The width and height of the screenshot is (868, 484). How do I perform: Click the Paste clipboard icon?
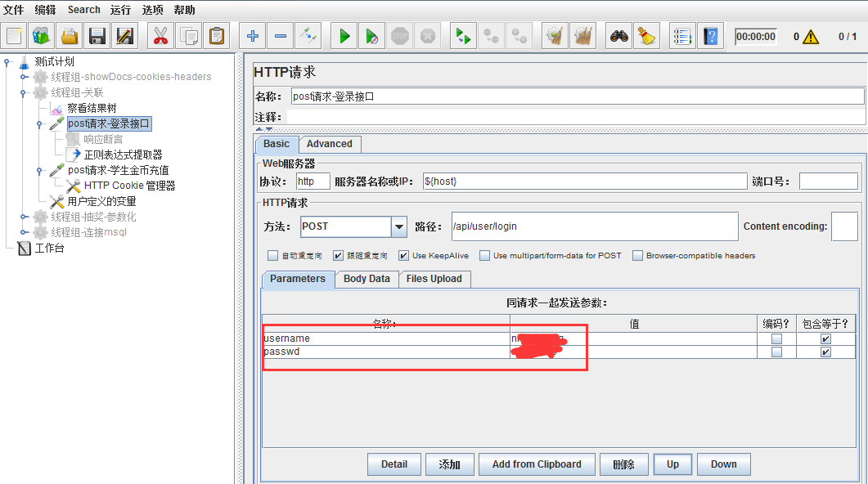[217, 37]
